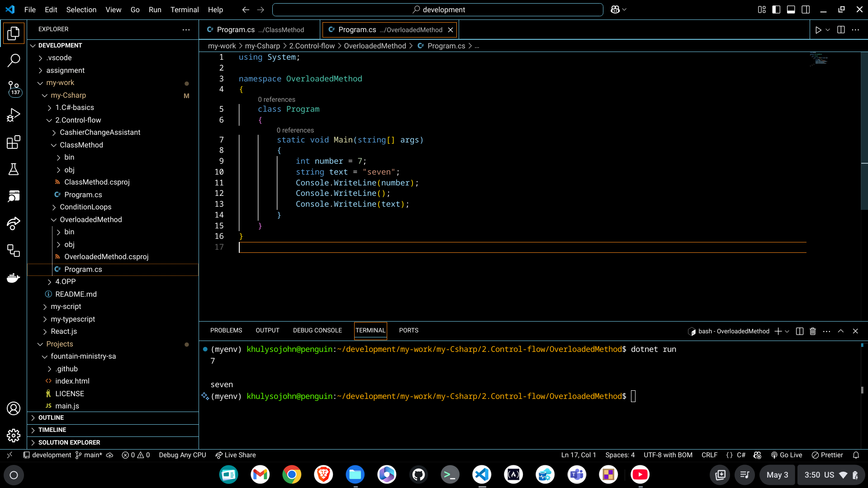The height and width of the screenshot is (488, 868).
Task: Open notifications bell in status bar
Action: pos(856,455)
